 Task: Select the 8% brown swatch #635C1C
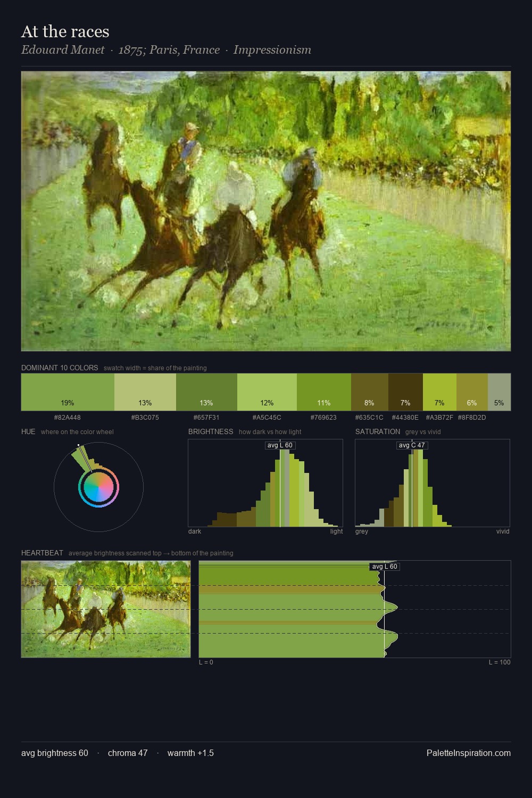tap(370, 392)
